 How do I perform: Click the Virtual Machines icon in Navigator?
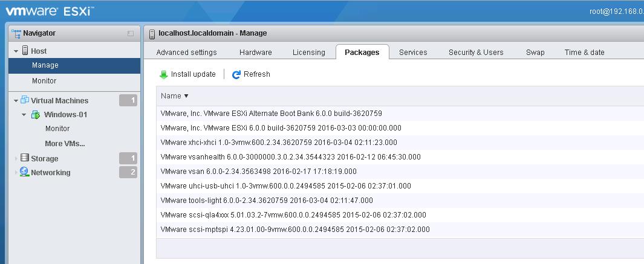click(x=25, y=100)
